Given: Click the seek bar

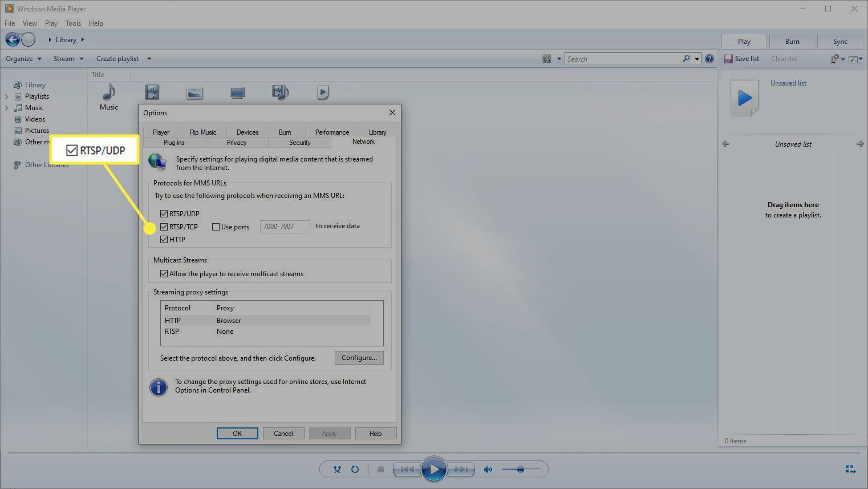Looking at the screenshot, I should pyautogui.click(x=434, y=453).
